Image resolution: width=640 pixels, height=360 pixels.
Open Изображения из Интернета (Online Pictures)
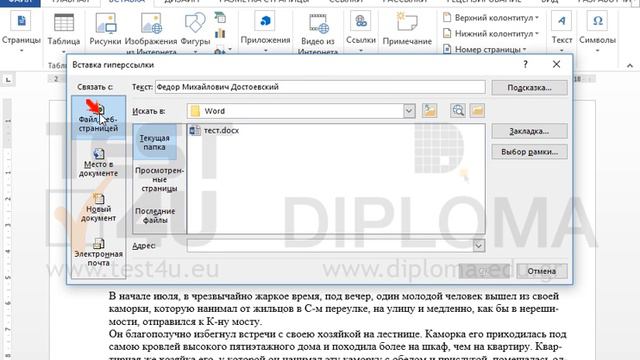pyautogui.click(x=151, y=33)
